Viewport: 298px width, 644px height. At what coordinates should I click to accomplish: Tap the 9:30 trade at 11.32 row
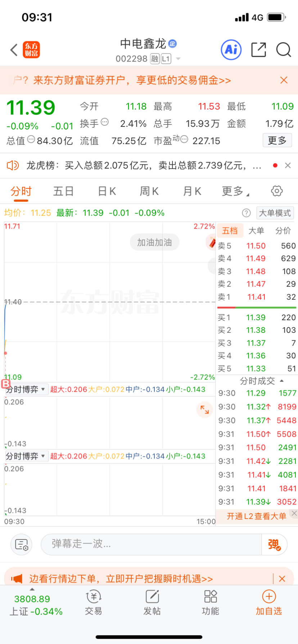coord(257,407)
